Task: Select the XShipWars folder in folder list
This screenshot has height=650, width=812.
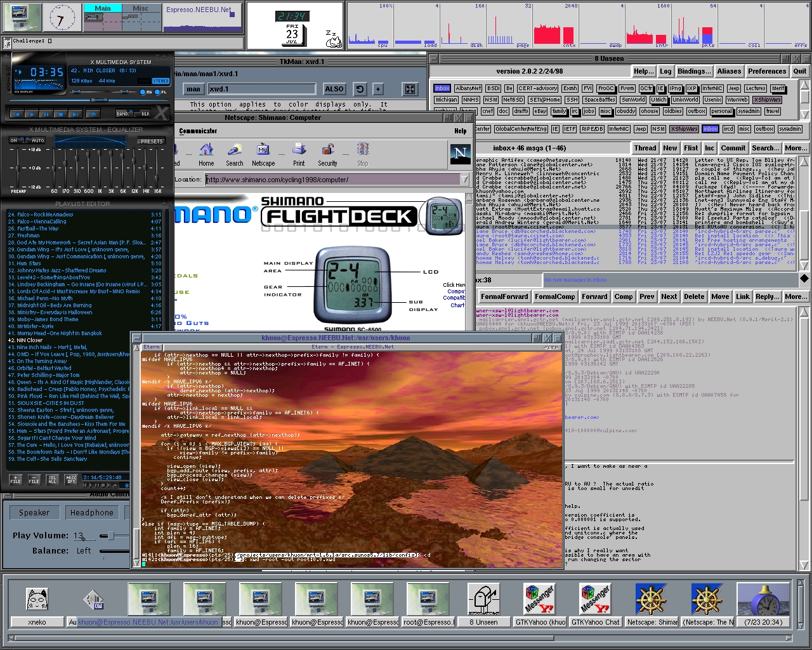Action: 768,100
